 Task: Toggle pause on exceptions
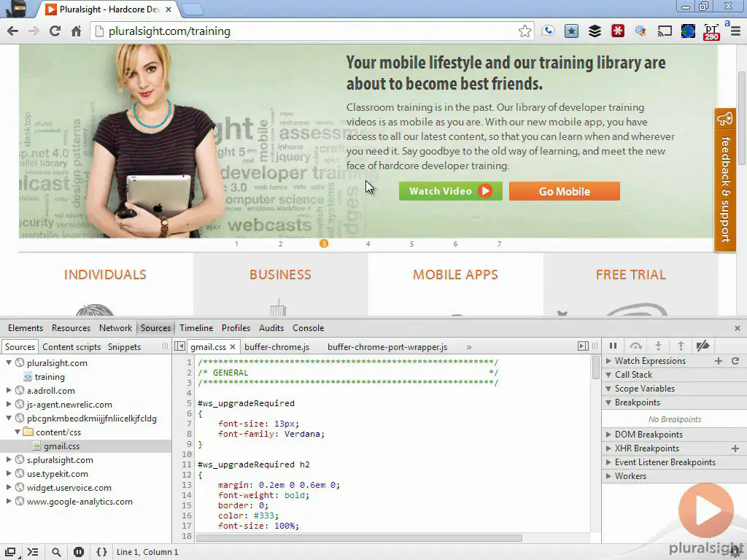pyautogui.click(x=79, y=552)
